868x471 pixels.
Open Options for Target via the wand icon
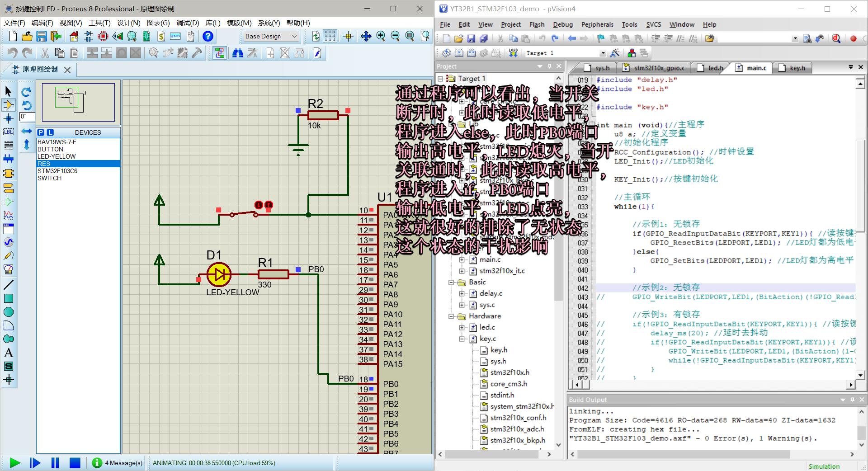coord(616,53)
